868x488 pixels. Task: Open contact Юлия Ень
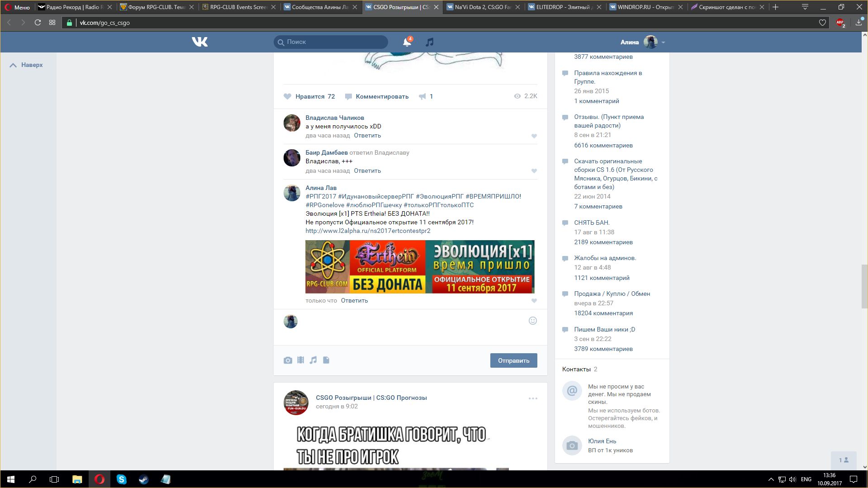click(602, 441)
